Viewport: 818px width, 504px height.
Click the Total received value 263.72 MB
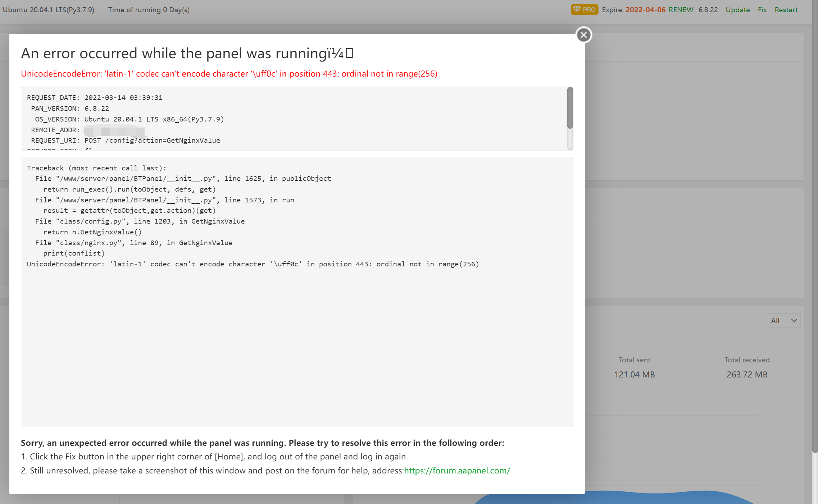pos(747,375)
